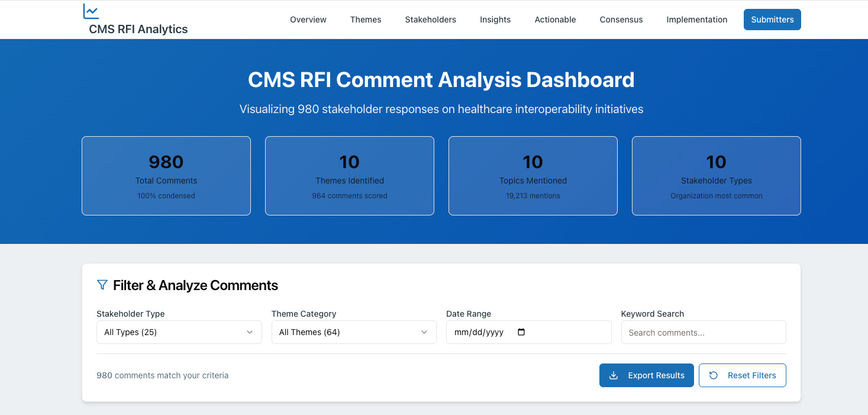
Task: Click the Reset Filters button
Action: (x=743, y=375)
